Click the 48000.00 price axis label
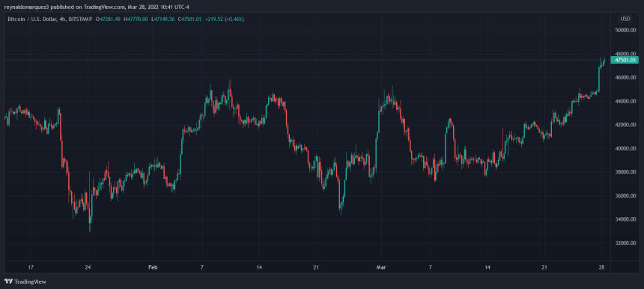 [626, 54]
